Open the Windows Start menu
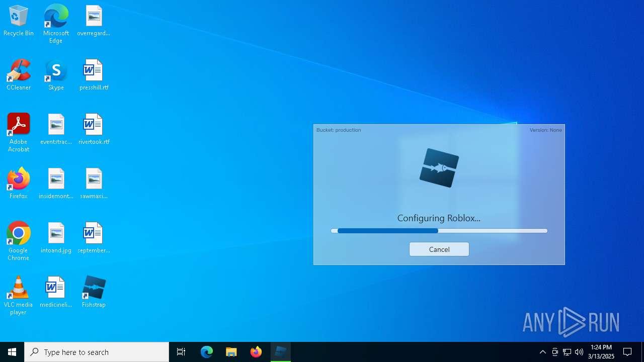Screen dimensions: 644x362 (x=12, y=352)
